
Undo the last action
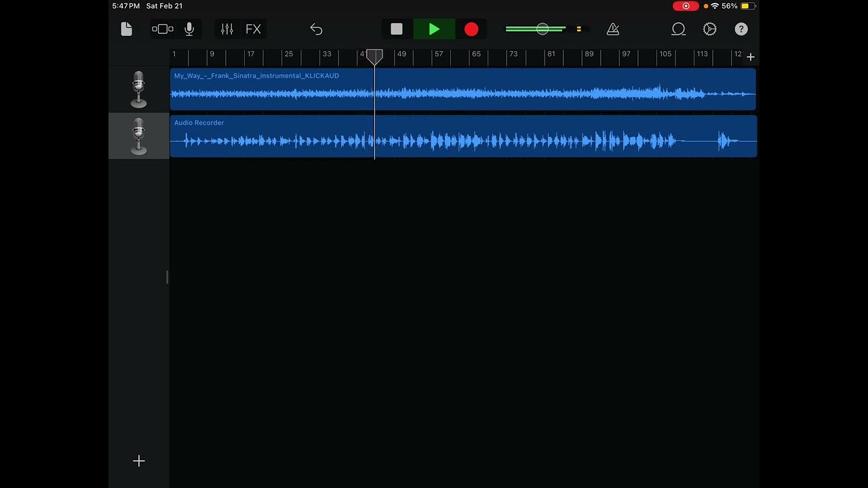click(316, 29)
